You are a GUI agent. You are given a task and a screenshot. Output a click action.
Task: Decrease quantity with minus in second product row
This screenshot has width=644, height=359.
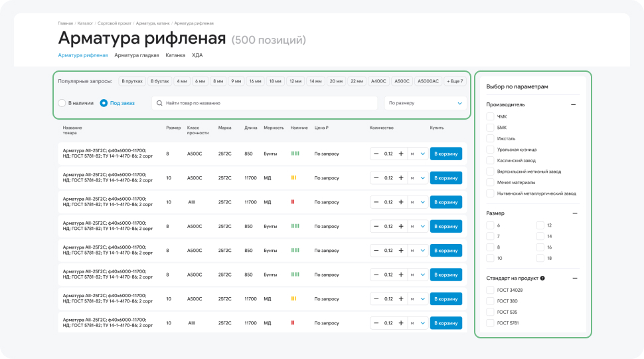(x=376, y=178)
